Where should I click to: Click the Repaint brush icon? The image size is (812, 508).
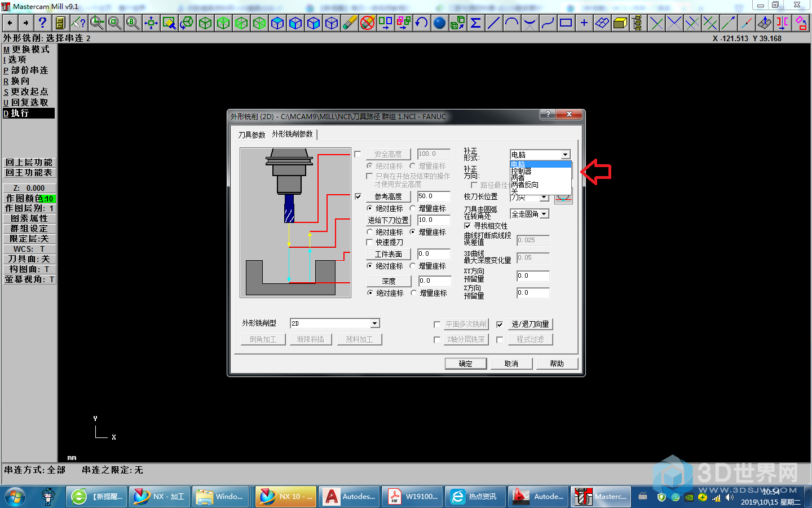point(169,23)
